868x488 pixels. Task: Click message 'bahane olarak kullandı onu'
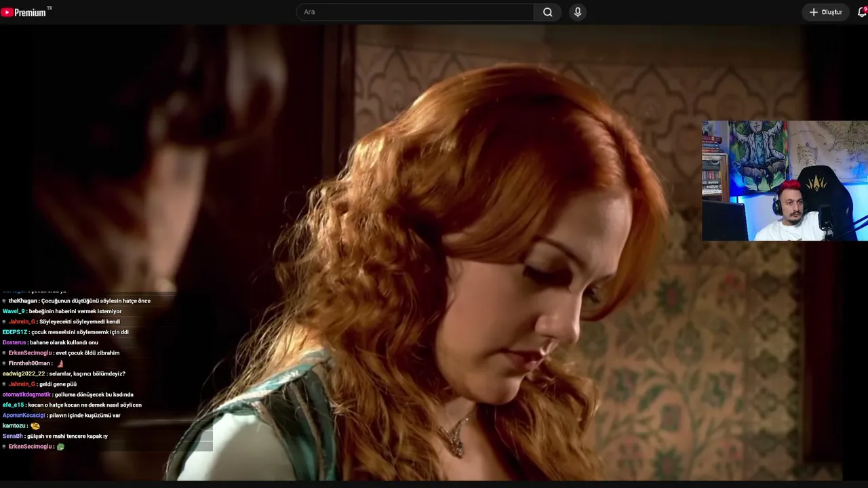64,342
